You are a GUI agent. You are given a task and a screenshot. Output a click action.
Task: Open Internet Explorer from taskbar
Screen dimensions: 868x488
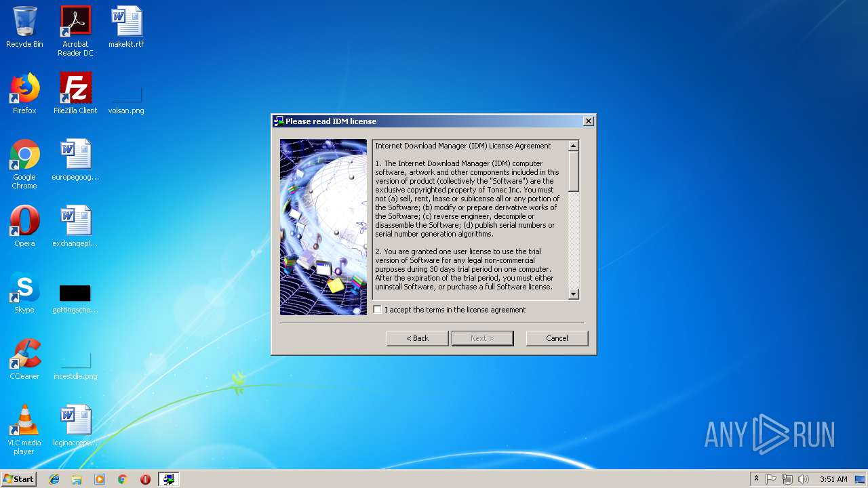pyautogui.click(x=54, y=479)
